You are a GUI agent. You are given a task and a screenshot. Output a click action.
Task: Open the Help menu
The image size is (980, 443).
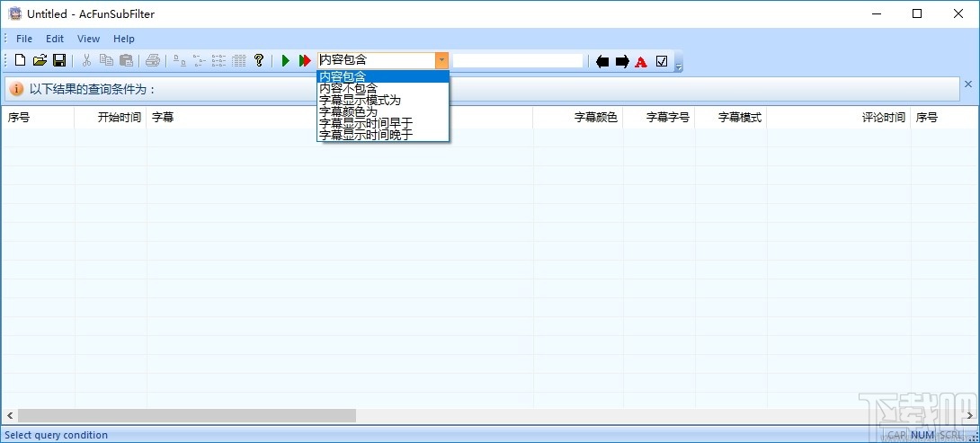124,39
